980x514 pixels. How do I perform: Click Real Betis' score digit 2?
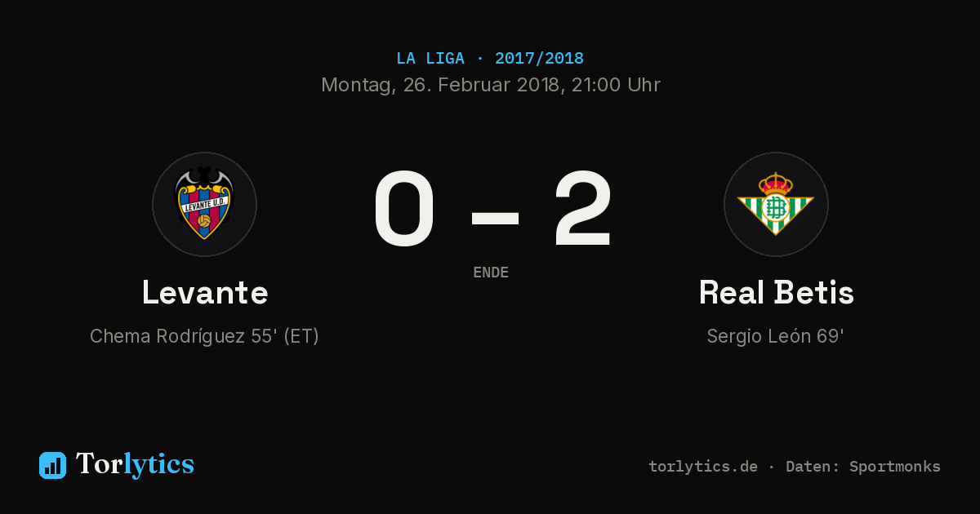coord(582,209)
